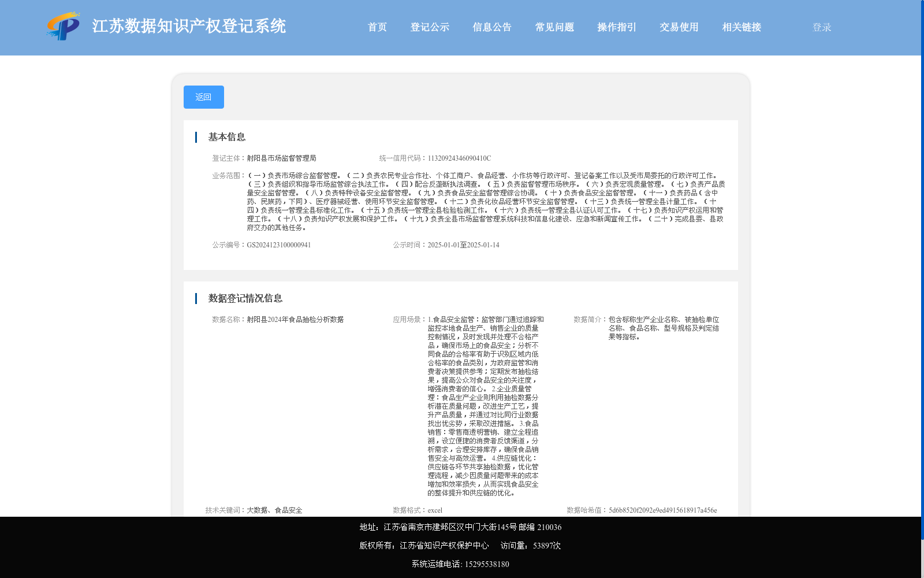Select support phone 15295538180
The width and height of the screenshot is (924, 578).
tap(487, 564)
